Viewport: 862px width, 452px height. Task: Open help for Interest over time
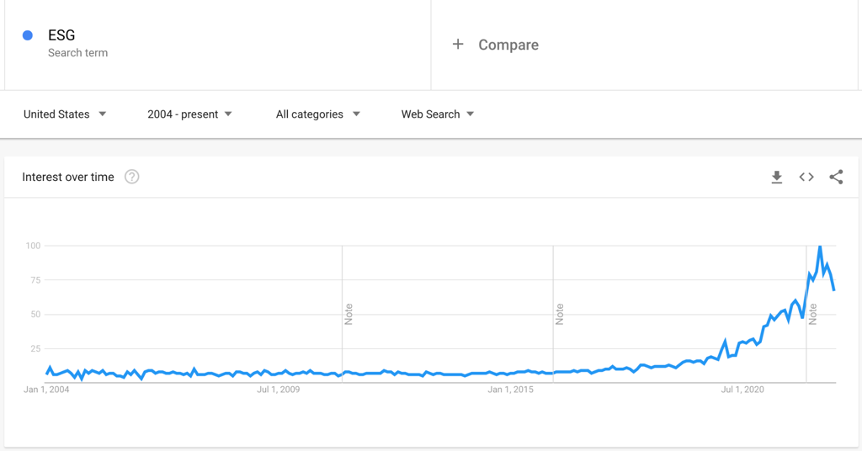click(x=132, y=177)
